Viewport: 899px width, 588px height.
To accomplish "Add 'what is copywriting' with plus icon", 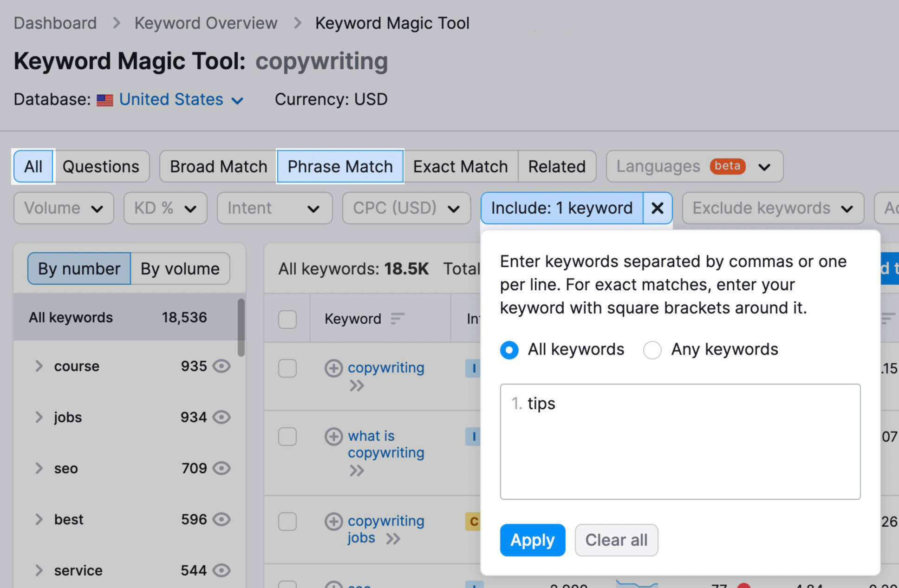I will click(x=333, y=437).
